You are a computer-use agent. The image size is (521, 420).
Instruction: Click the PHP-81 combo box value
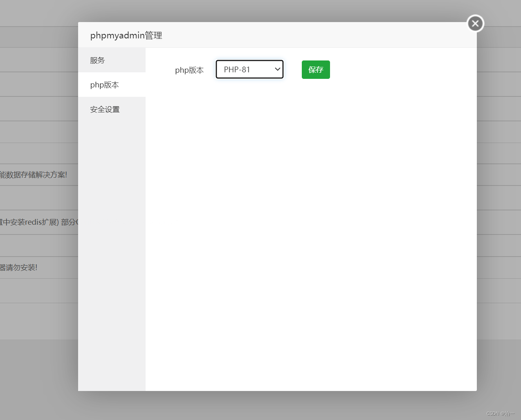(x=241, y=69)
